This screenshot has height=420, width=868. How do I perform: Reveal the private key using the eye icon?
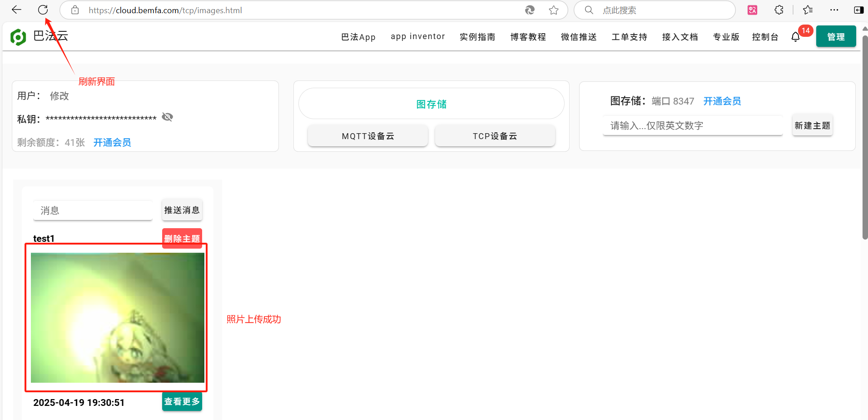pos(167,117)
